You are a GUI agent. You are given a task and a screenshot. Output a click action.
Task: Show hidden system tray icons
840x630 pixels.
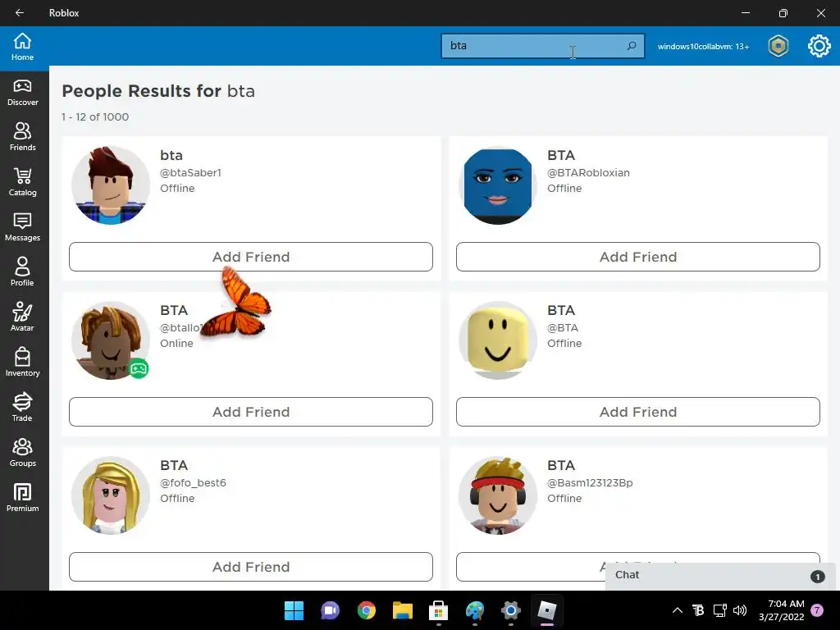pyautogui.click(x=677, y=610)
